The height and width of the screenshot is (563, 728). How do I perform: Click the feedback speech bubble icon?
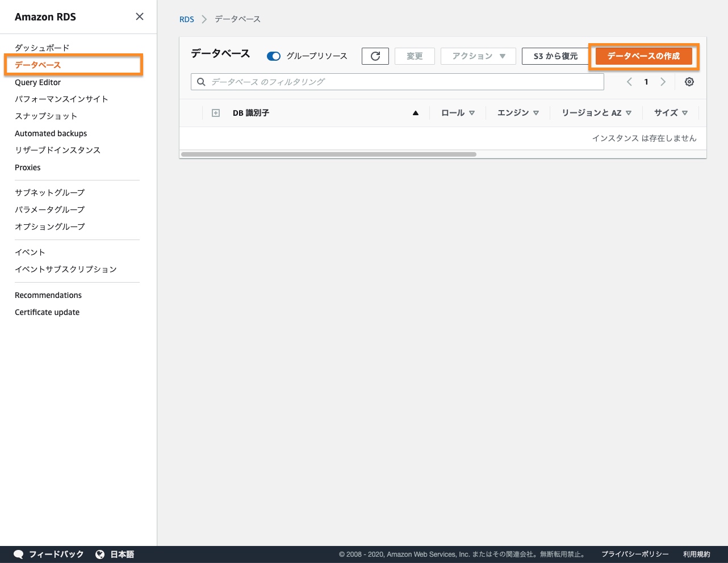[19, 554]
